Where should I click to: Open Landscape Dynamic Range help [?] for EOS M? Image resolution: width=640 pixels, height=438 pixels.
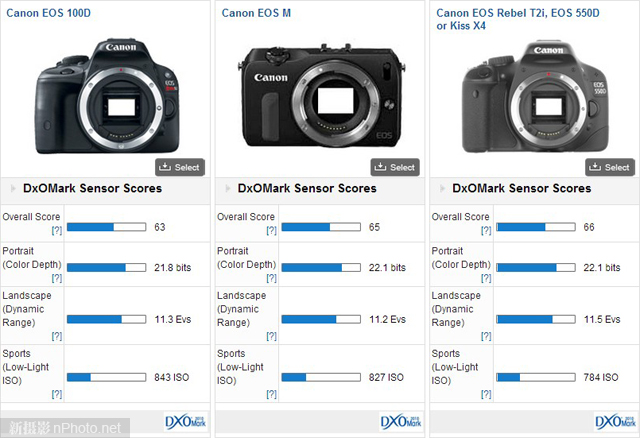[271, 336]
